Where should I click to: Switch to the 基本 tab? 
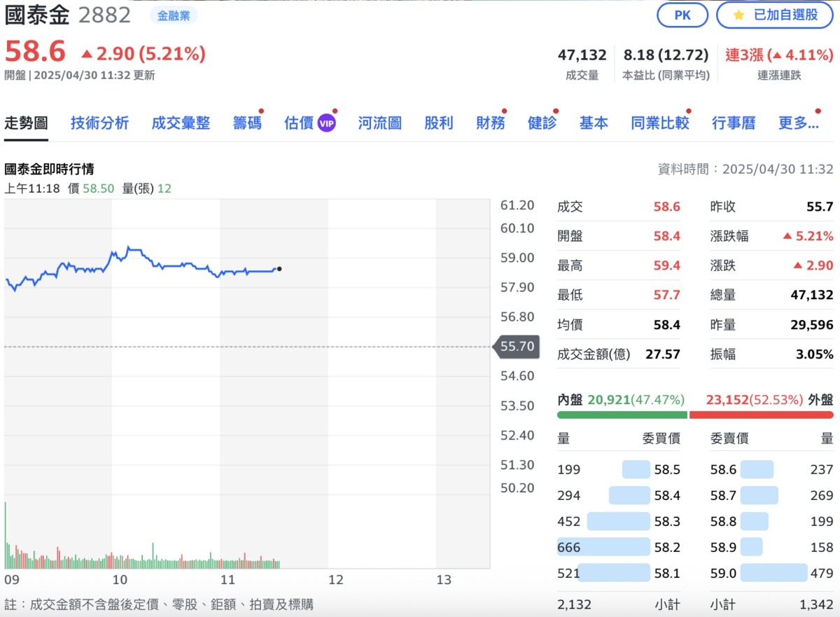pos(594,123)
